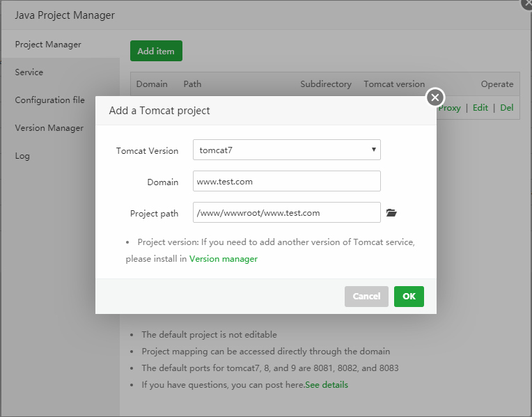Confirm with the OK button
This screenshot has width=532, height=417.
409,296
